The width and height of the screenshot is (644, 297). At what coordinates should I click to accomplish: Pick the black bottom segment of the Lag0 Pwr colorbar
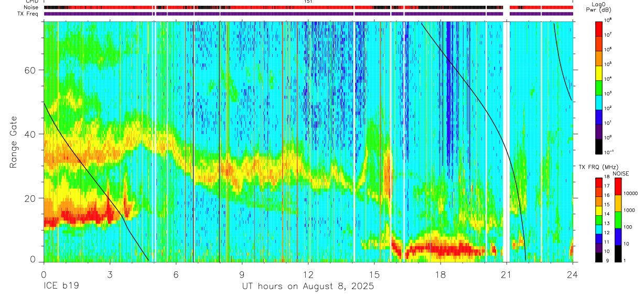pos(598,146)
